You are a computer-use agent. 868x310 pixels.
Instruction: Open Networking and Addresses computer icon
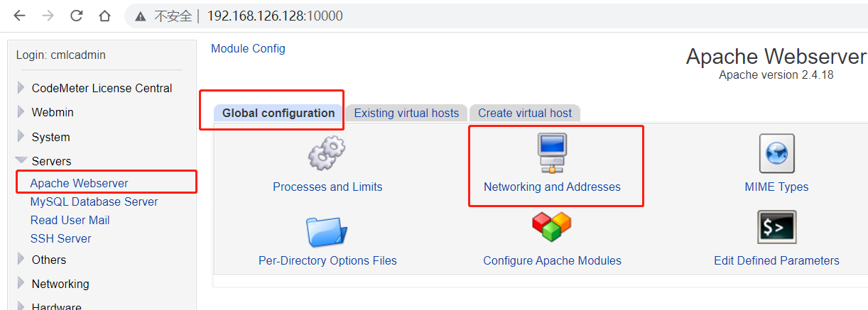click(552, 154)
